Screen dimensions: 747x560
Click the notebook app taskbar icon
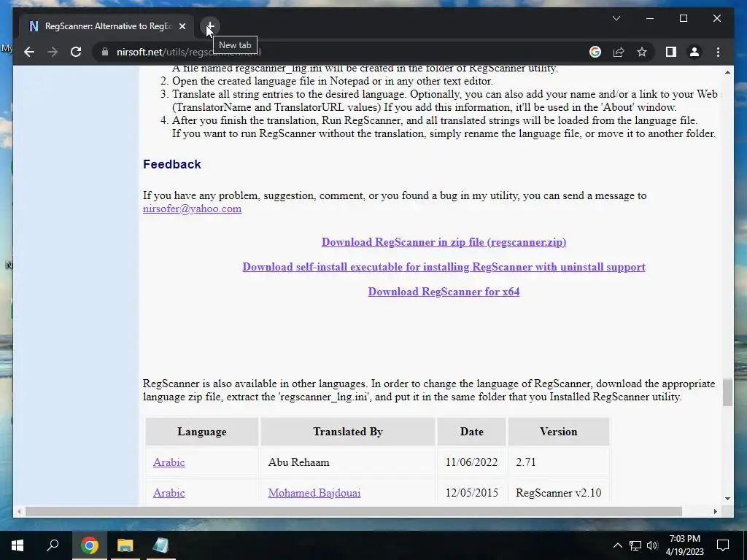pyautogui.click(x=160, y=545)
